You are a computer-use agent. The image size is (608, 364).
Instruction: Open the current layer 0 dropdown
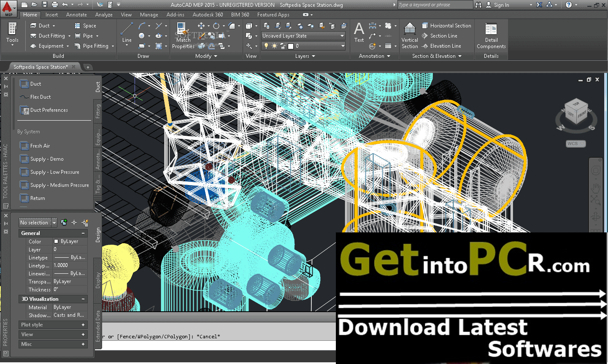coord(303,46)
